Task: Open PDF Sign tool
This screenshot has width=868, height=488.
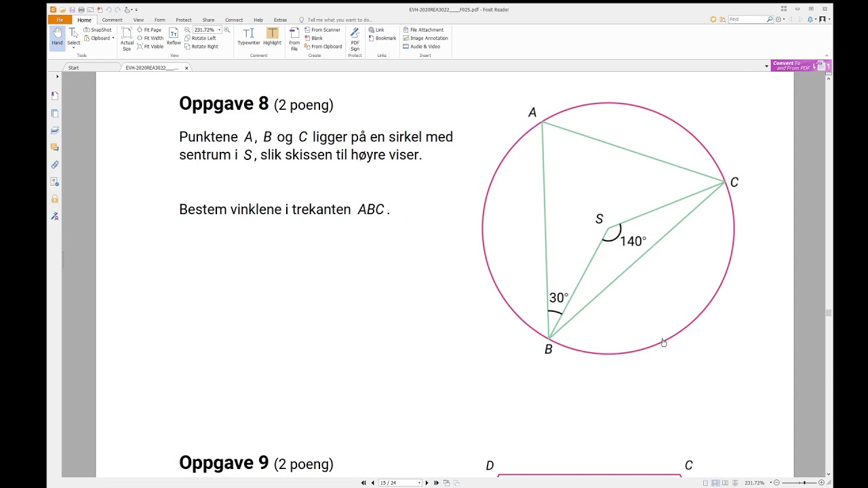Action: 355,39
